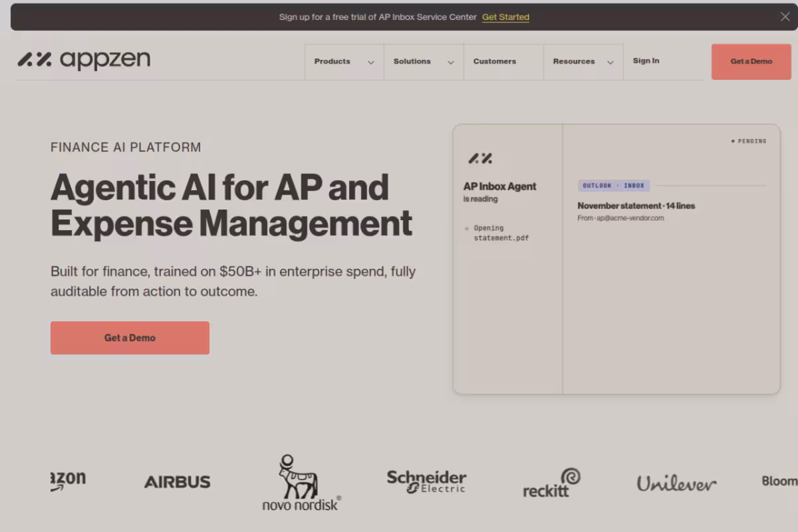The height and width of the screenshot is (532, 798).
Task: Click the Airbus logo
Action: [x=178, y=482]
